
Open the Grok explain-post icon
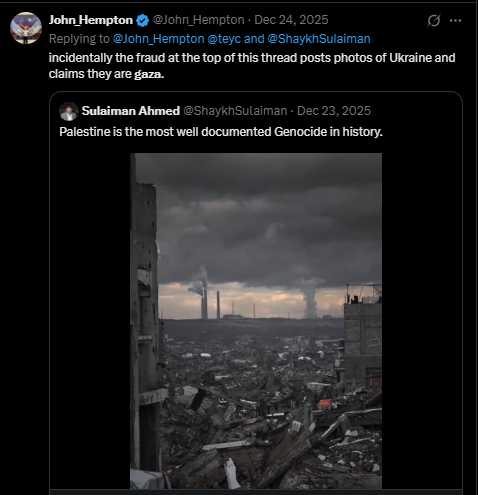pyautogui.click(x=434, y=21)
